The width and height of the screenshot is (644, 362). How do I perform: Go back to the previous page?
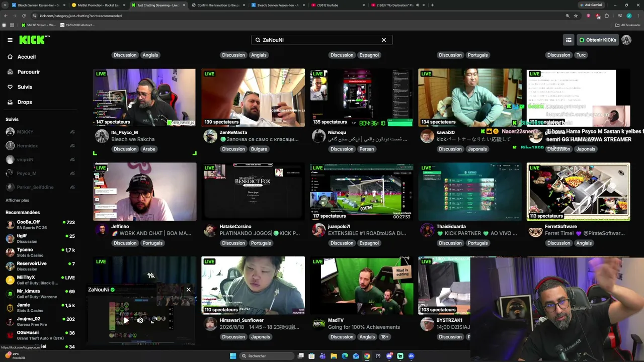coord(6,16)
